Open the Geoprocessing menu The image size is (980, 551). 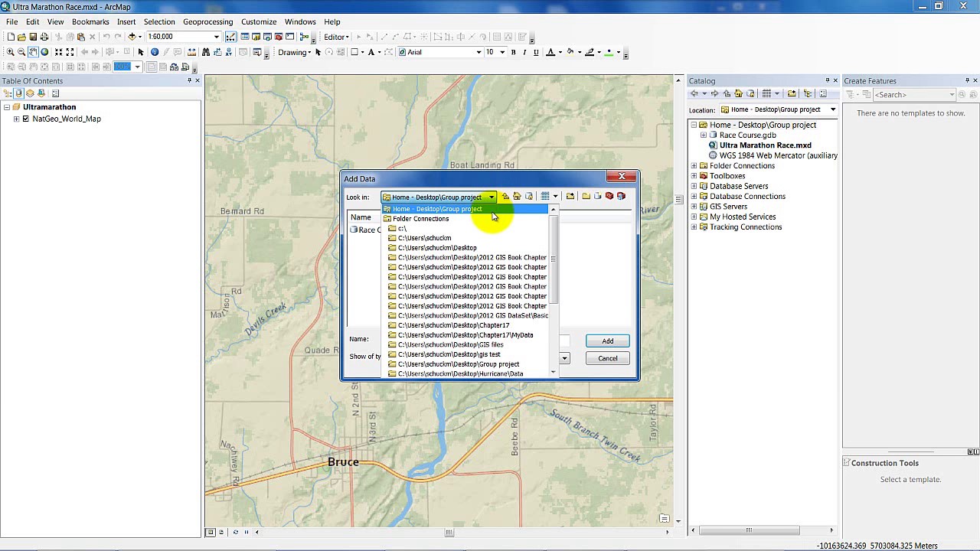pos(207,21)
